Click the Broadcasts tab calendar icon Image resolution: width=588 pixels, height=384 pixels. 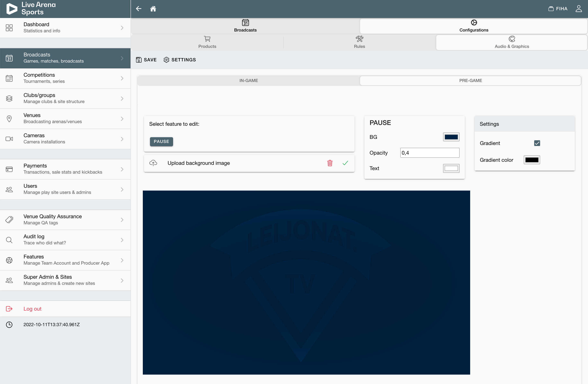click(x=245, y=23)
